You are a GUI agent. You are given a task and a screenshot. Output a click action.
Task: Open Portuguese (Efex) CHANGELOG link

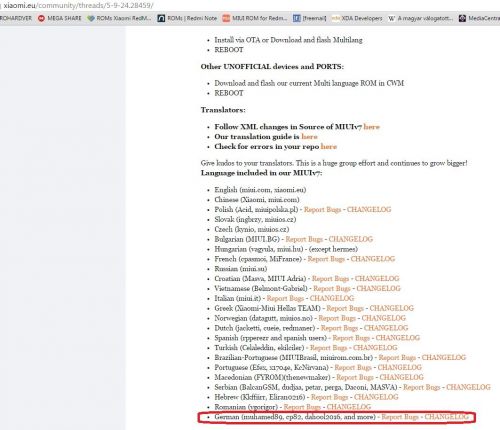tap(400, 367)
